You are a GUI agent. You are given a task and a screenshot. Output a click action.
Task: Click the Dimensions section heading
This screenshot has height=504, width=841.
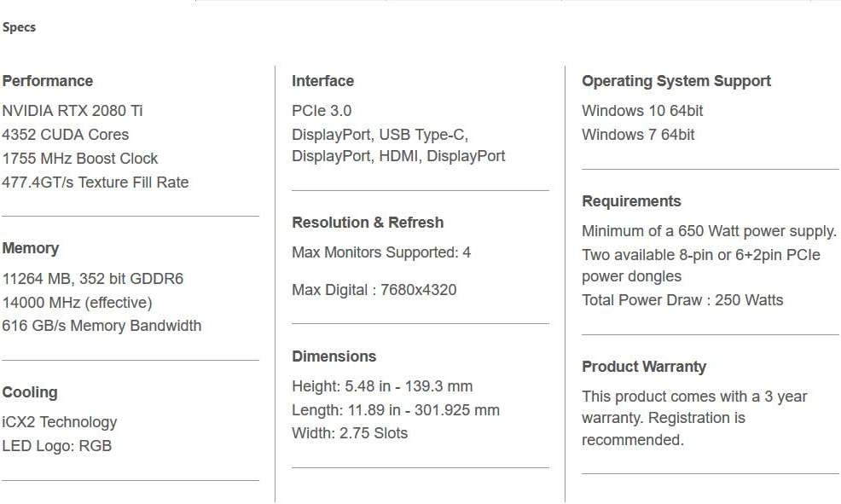pos(333,356)
